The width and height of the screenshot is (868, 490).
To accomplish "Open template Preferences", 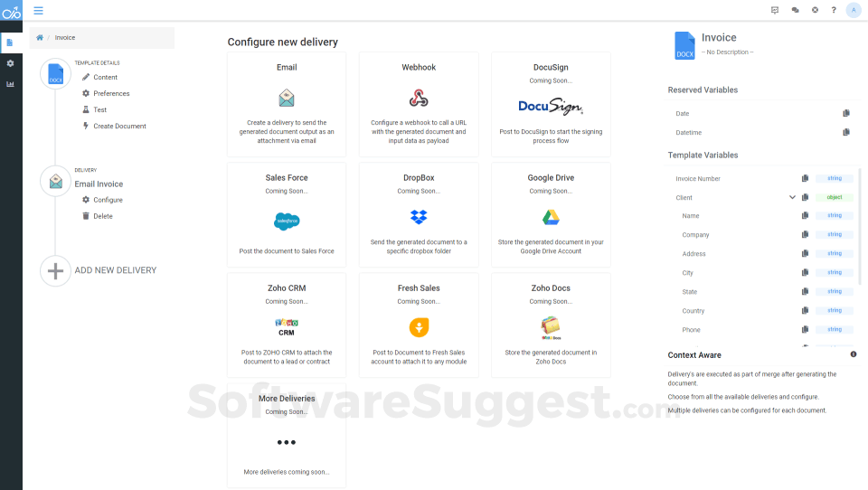I will pos(111,93).
